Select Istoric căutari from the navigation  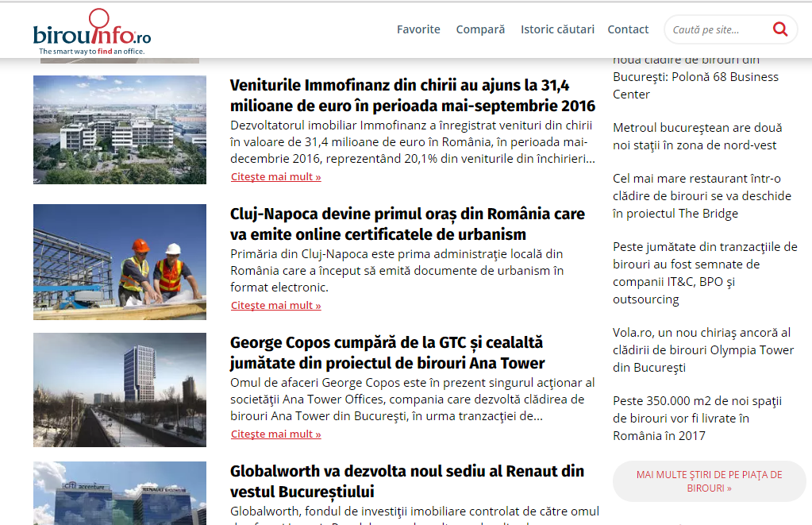point(557,29)
